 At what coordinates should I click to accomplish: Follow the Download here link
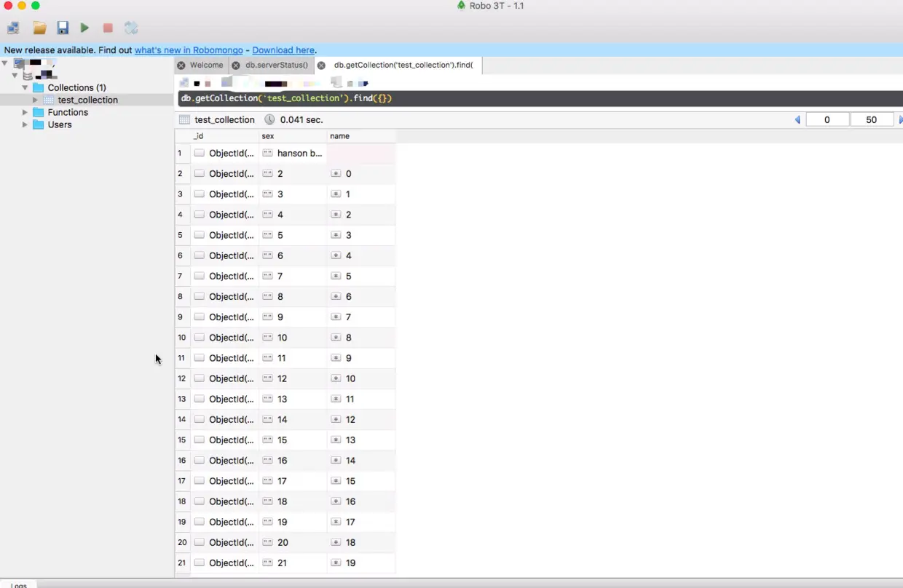tap(283, 50)
